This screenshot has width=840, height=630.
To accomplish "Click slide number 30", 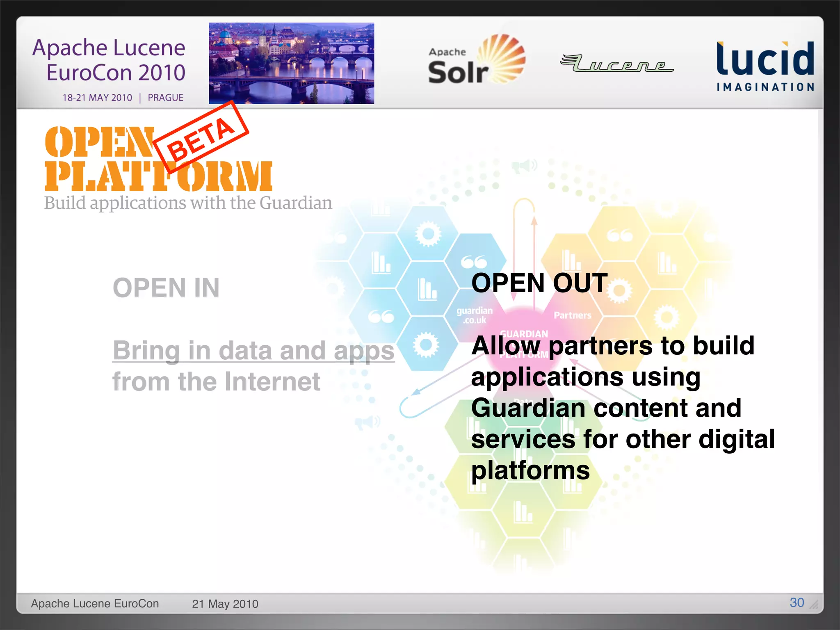I will coord(797,603).
